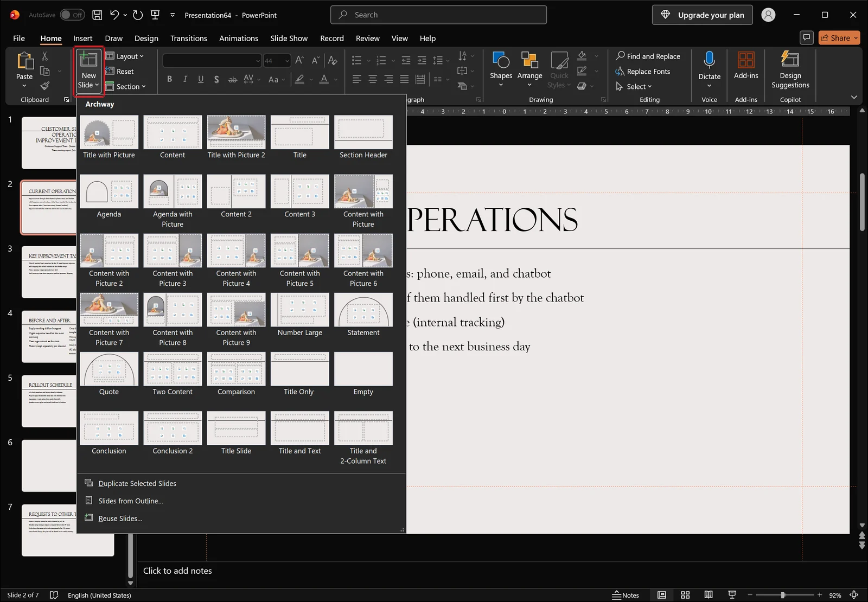Switch to Animations tab

click(x=239, y=39)
